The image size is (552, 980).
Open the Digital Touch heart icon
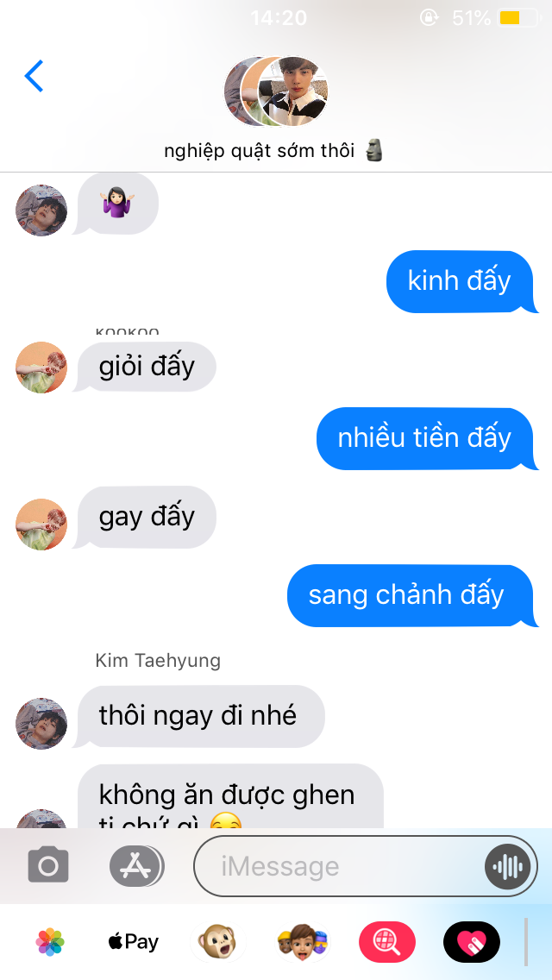click(472, 942)
